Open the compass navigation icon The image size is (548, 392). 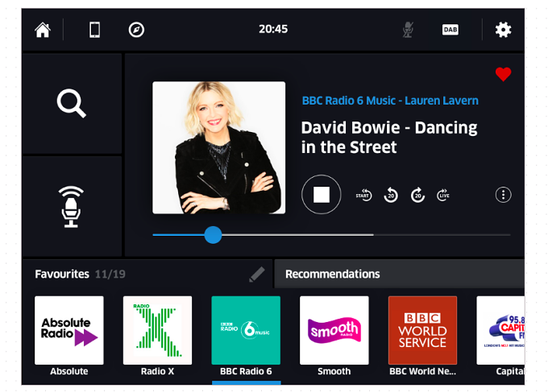(136, 30)
